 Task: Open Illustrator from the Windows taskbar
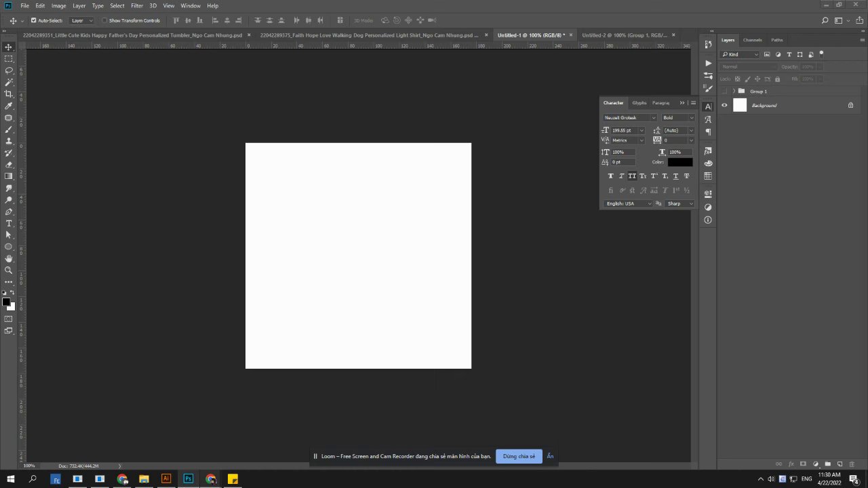tap(166, 479)
